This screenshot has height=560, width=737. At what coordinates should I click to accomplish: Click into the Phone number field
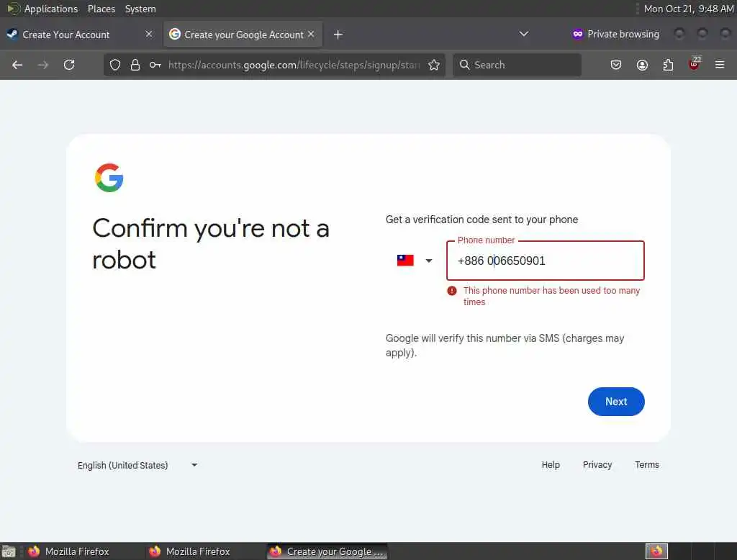tap(546, 261)
